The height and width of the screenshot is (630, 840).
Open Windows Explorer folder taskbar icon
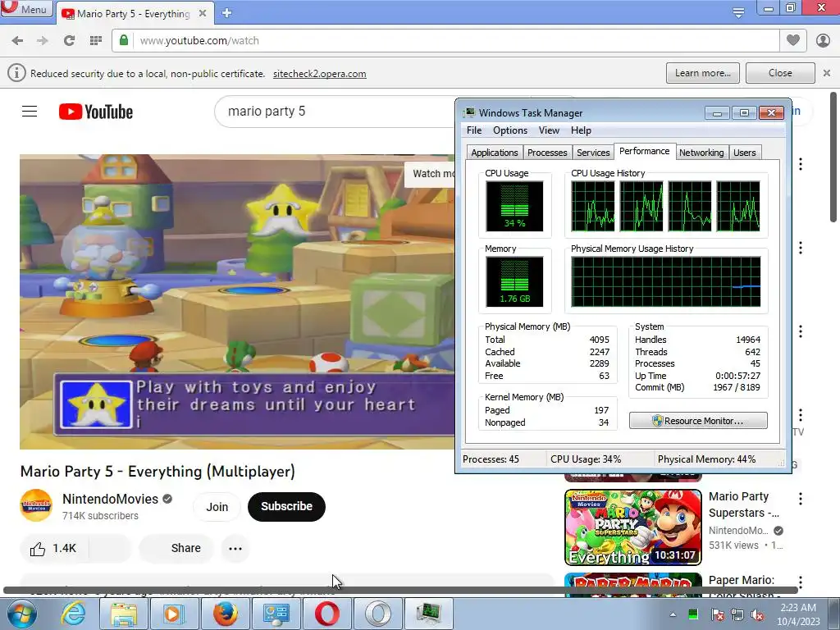124,614
